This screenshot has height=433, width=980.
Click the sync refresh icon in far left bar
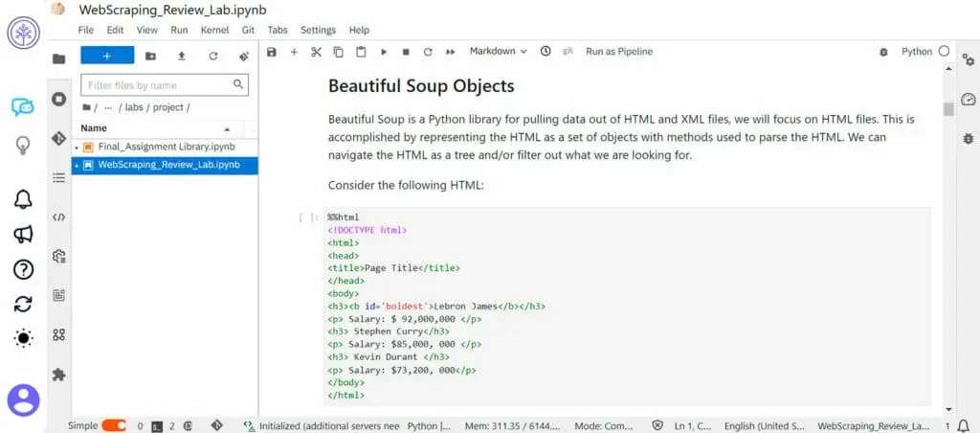[23, 304]
